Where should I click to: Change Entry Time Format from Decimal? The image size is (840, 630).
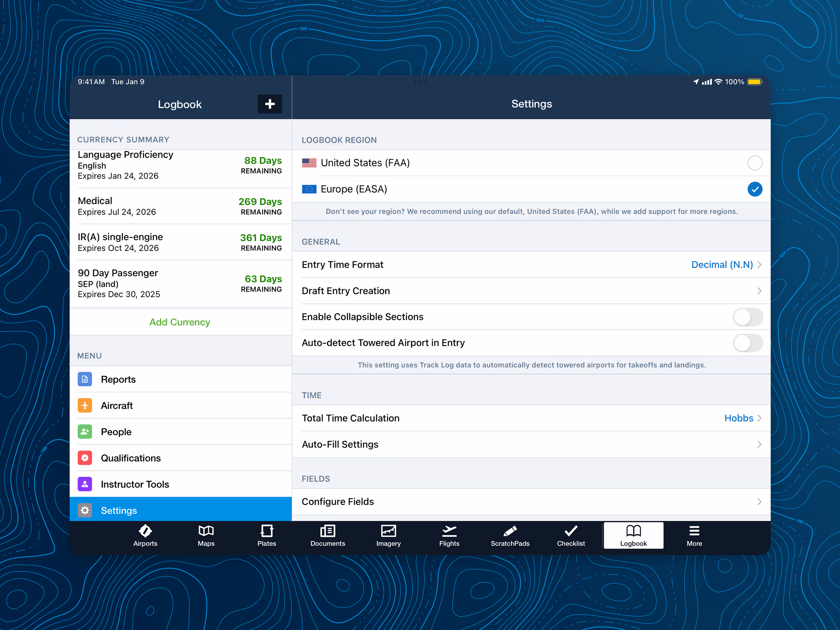(x=721, y=264)
